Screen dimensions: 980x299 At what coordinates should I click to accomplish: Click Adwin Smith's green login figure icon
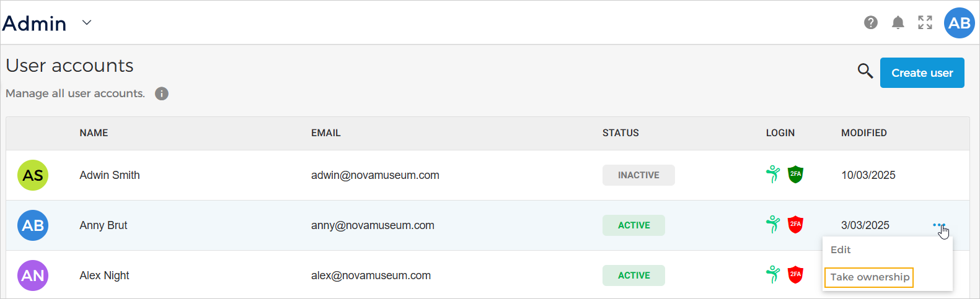[773, 175]
